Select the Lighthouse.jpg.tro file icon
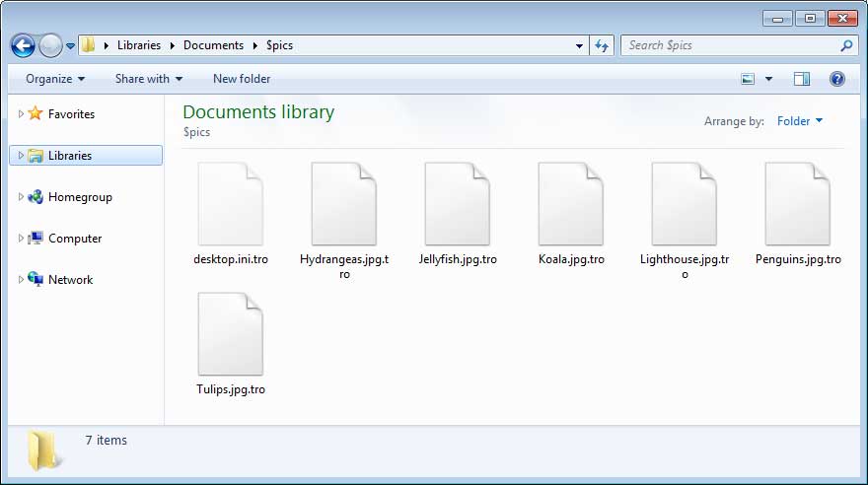Viewport: 868px width, 485px height. (x=685, y=204)
